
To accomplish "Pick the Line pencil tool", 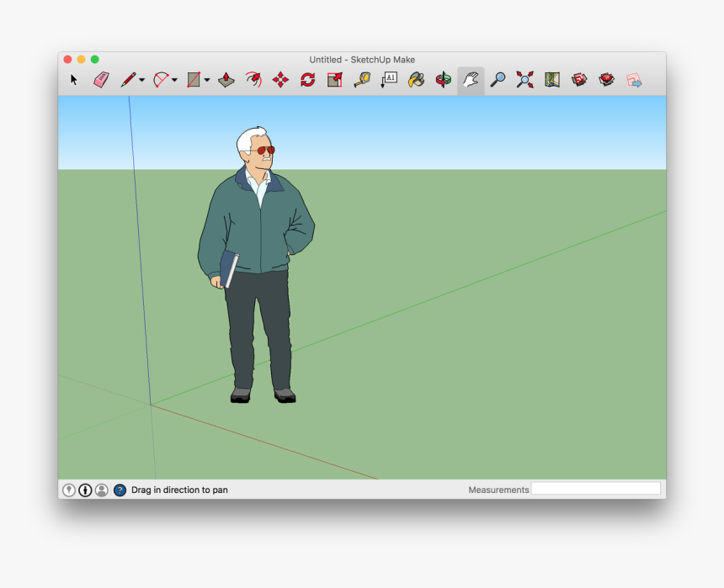I will point(128,80).
